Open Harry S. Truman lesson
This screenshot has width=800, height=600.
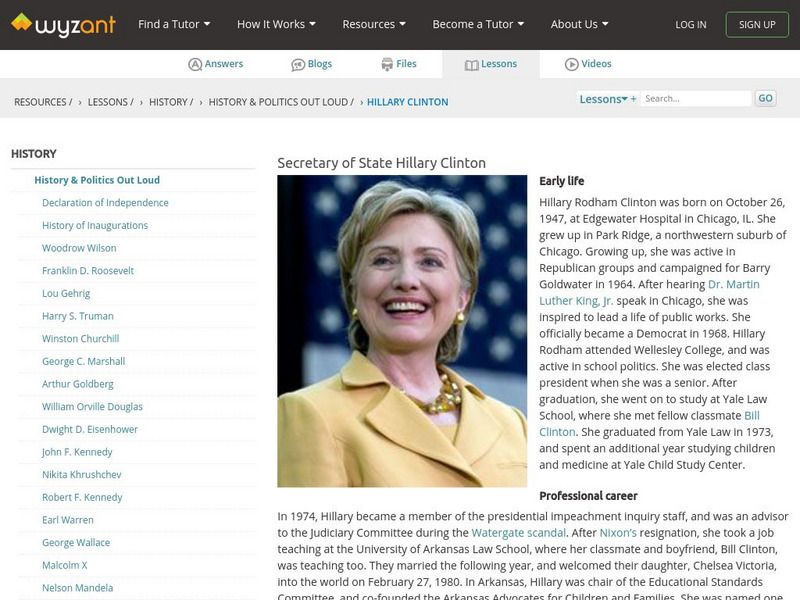(x=78, y=316)
